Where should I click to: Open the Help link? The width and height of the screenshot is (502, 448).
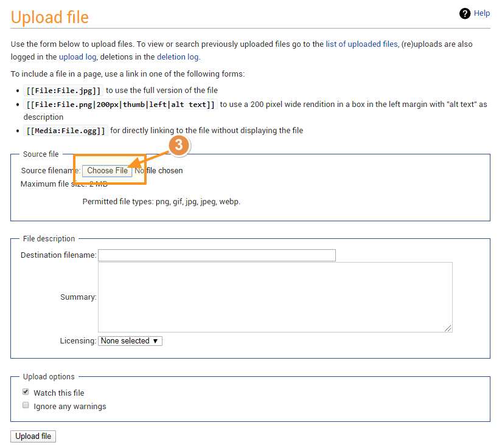pos(482,13)
